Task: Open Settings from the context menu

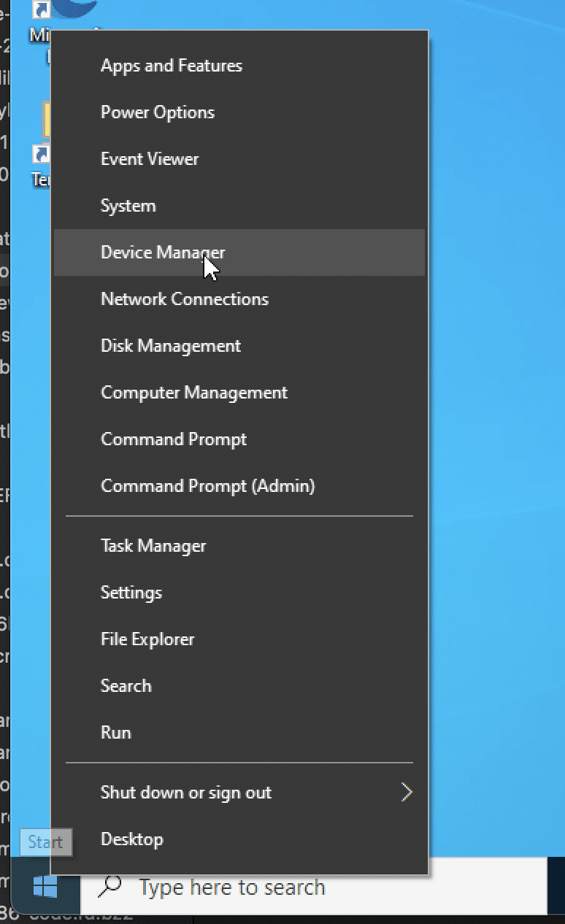Action: (239, 593)
